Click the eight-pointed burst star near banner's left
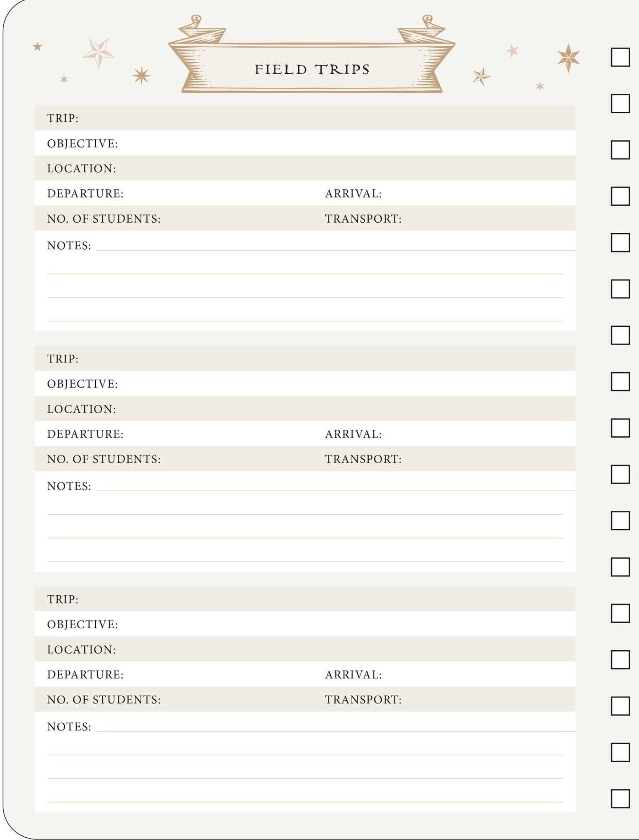The width and height of the screenshot is (639, 840). (141, 76)
